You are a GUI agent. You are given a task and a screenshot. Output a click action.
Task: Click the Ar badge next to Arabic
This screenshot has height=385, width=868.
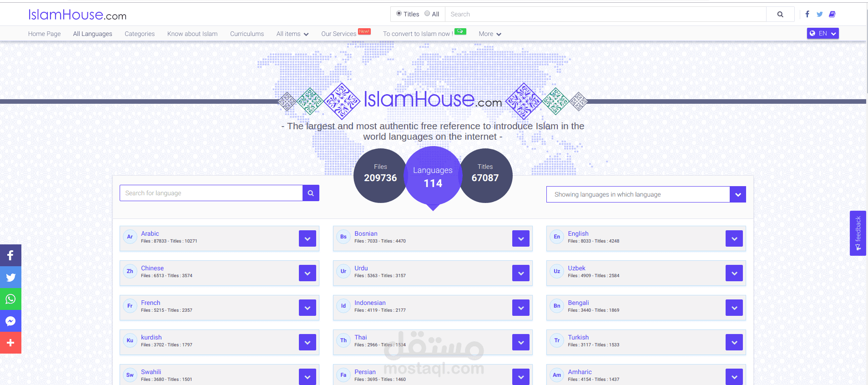[x=130, y=237]
